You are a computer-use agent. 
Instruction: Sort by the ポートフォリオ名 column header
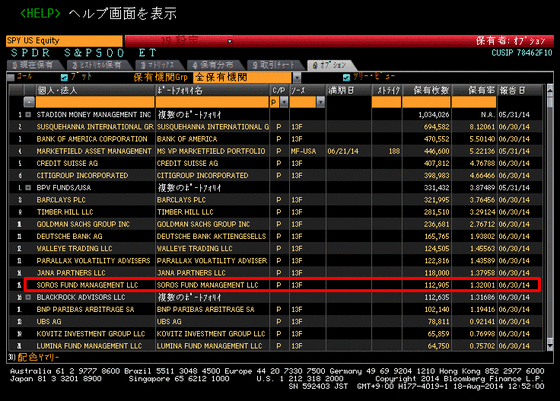212,90
